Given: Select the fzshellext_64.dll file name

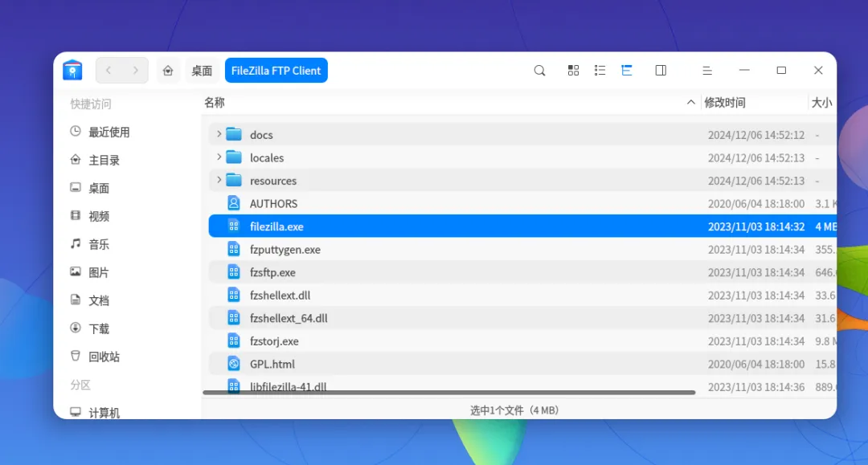Looking at the screenshot, I should point(289,318).
